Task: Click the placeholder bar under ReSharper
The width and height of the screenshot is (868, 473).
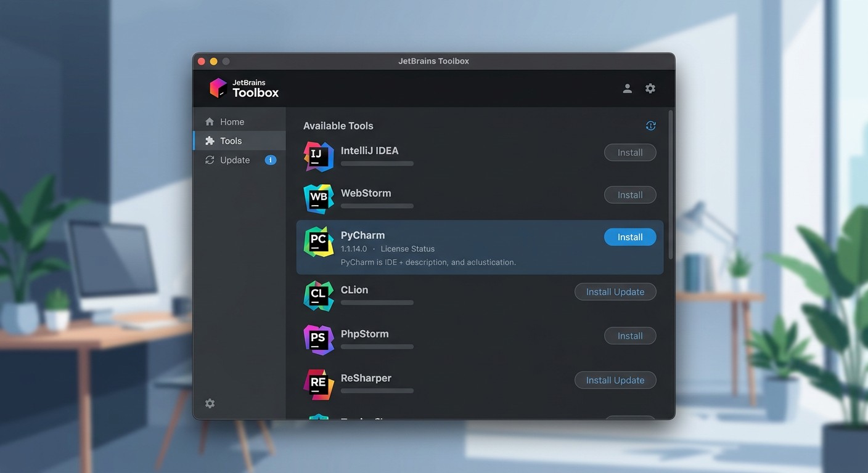Action: pyautogui.click(x=377, y=391)
